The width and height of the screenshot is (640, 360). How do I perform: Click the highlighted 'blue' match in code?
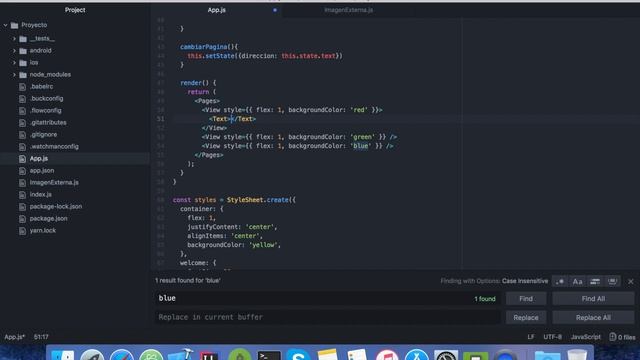360,146
